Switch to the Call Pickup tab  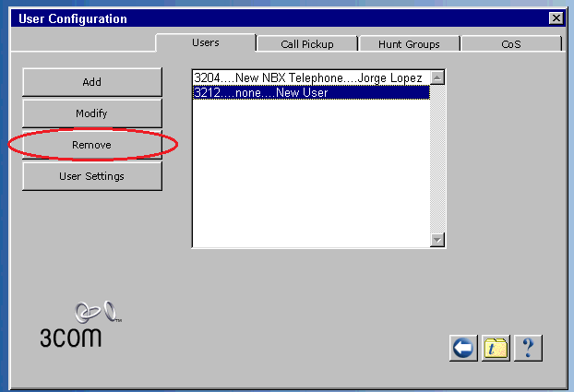(x=306, y=43)
